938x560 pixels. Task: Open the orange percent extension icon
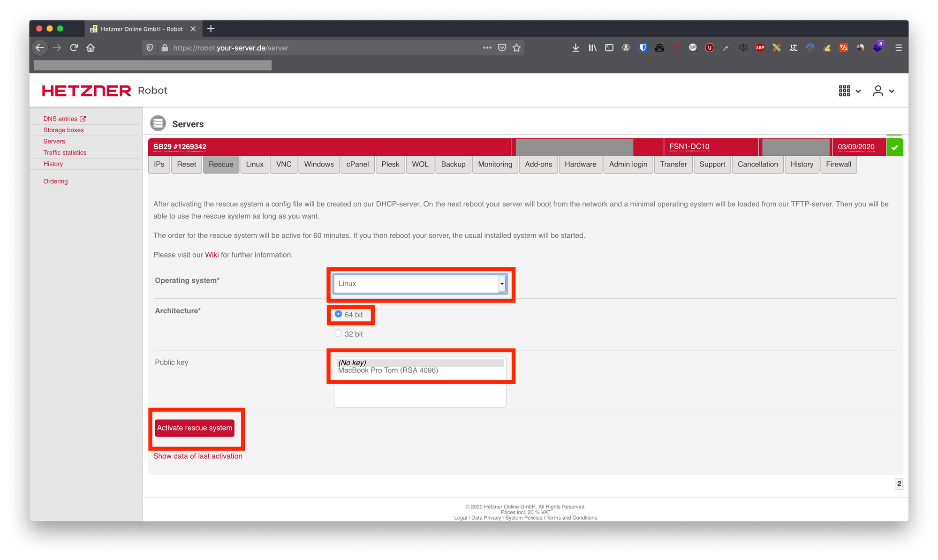pos(844,48)
